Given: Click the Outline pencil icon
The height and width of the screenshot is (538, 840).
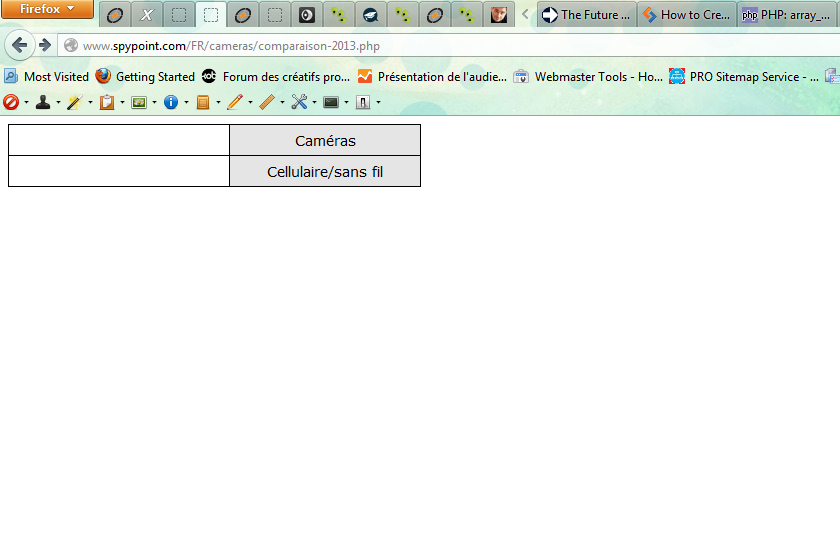Looking at the screenshot, I should click(235, 102).
